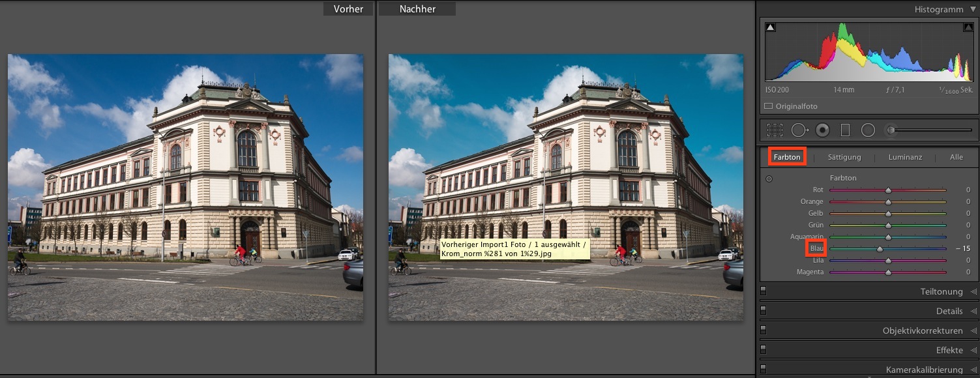The height and width of the screenshot is (378, 980).
Task: Switch to the Sättigung tab
Action: 844,157
